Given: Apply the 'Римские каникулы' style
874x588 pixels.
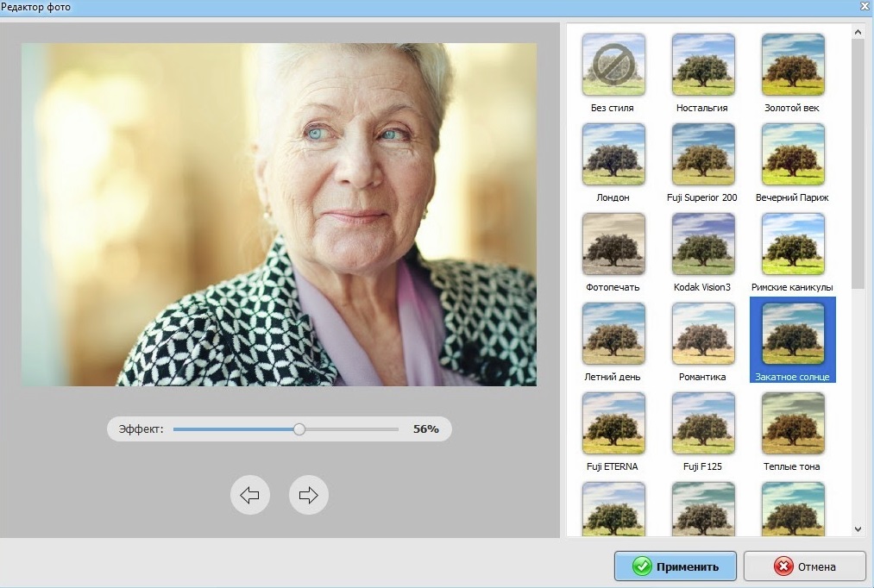Looking at the screenshot, I should point(793,244).
